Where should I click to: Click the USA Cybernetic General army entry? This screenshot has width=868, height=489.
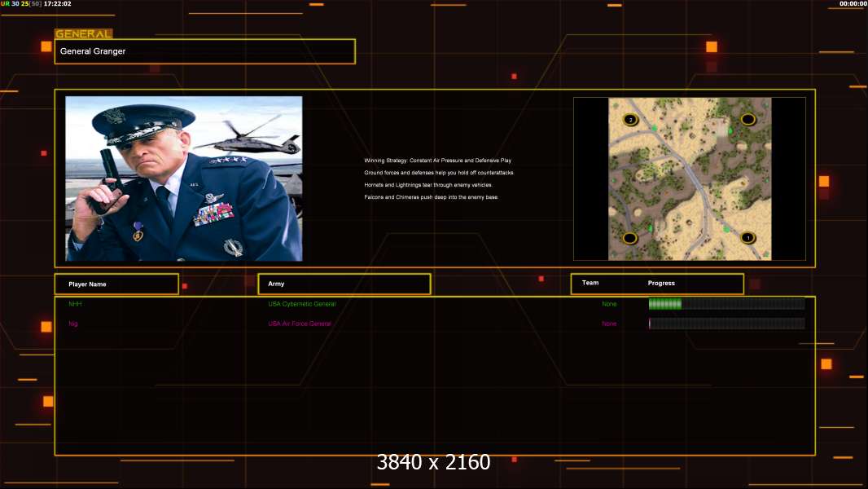click(x=302, y=304)
